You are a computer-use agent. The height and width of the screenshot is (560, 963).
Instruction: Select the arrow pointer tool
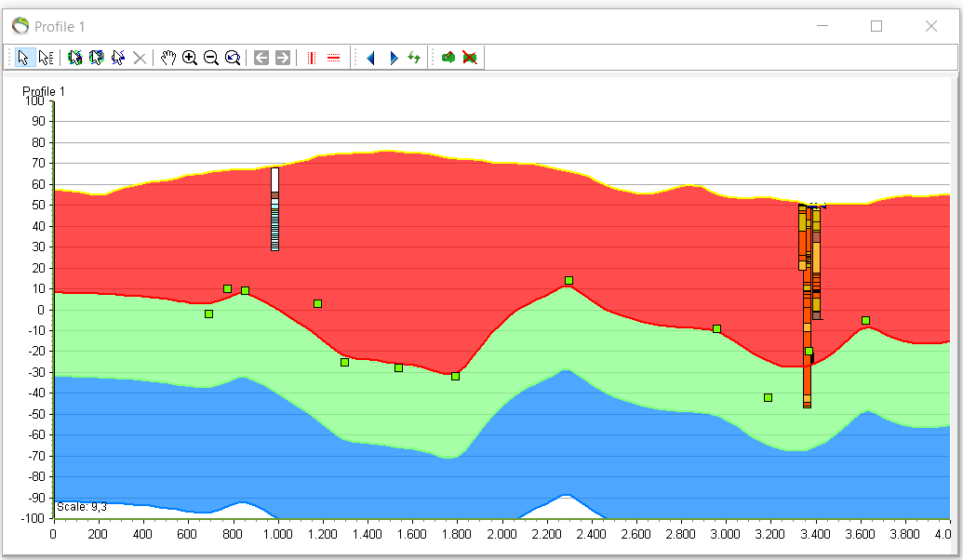24,58
